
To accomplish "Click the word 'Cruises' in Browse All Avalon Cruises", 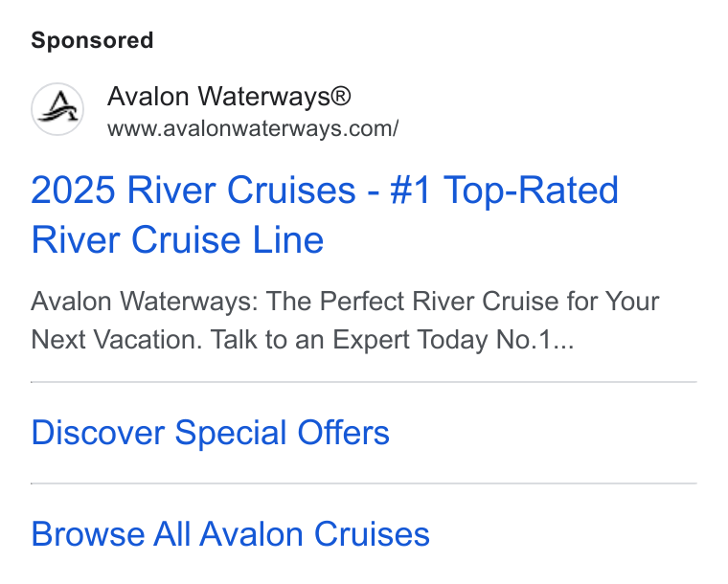I will (372, 534).
